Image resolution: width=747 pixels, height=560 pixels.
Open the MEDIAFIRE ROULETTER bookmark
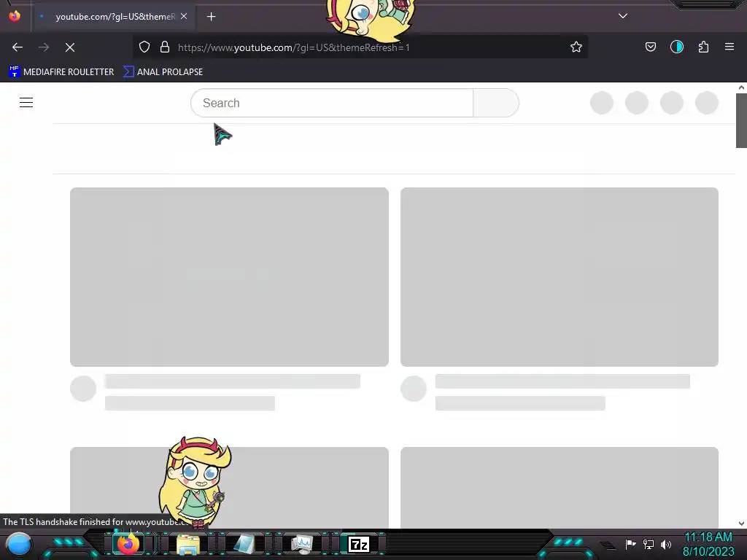61,72
